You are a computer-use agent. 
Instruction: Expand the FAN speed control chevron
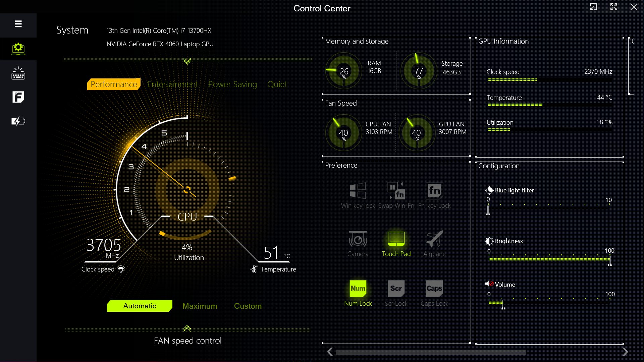[187, 328]
